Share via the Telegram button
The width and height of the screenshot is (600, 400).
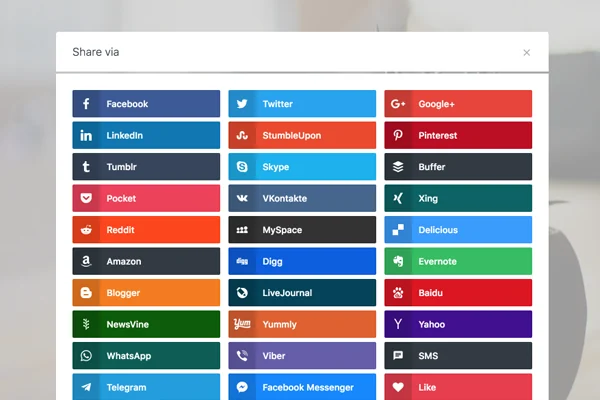pos(146,387)
